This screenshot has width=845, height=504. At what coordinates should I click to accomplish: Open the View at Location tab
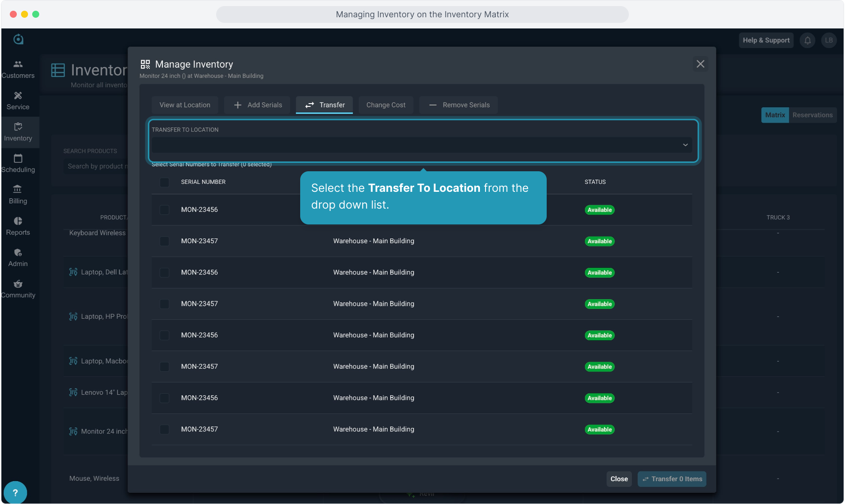click(185, 105)
